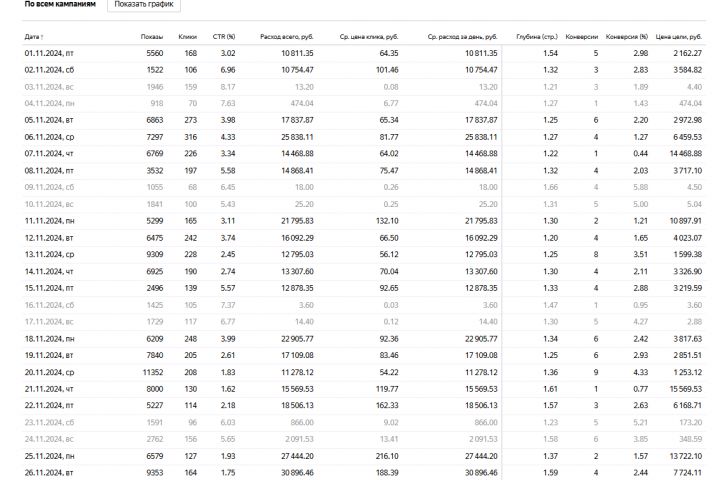Select date row 25.11.2024, пн

click(49, 456)
